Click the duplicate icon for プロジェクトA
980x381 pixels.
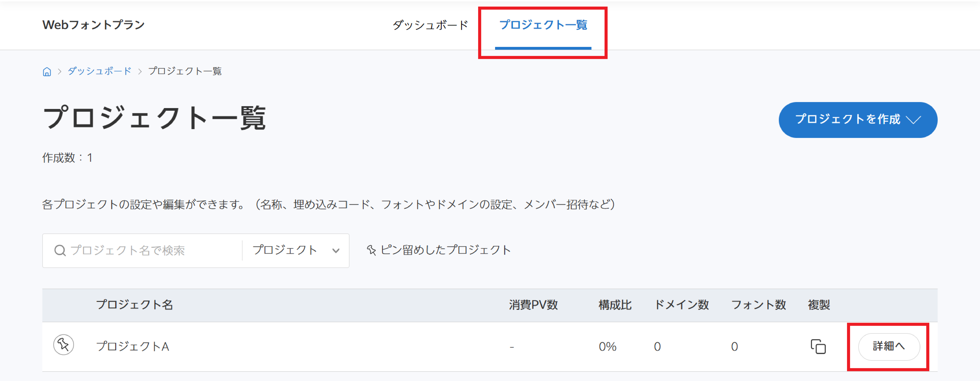pyautogui.click(x=818, y=346)
